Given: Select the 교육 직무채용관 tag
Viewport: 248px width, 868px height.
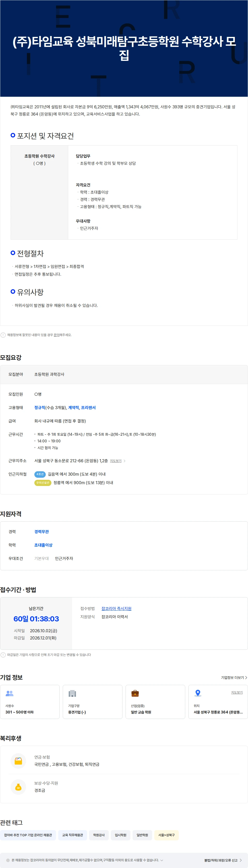Looking at the screenshot, I should point(73,835).
